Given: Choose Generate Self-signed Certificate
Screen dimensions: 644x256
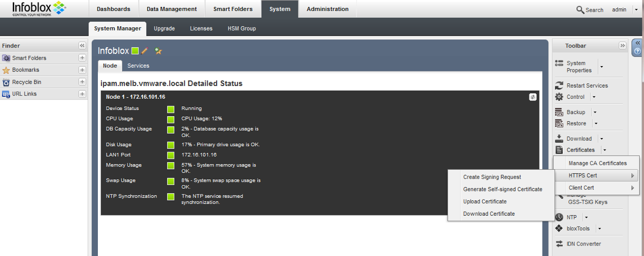Looking at the screenshot, I should [x=502, y=189].
